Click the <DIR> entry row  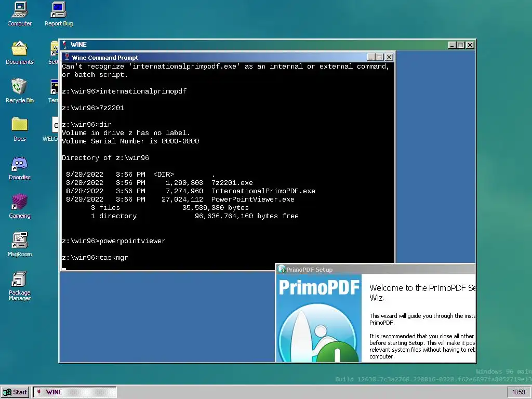pos(140,175)
